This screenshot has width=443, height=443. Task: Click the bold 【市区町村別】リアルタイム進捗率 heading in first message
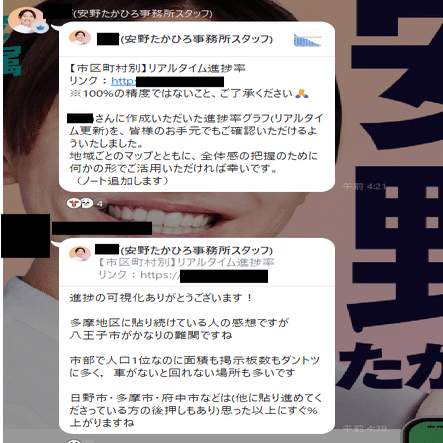click(x=157, y=68)
